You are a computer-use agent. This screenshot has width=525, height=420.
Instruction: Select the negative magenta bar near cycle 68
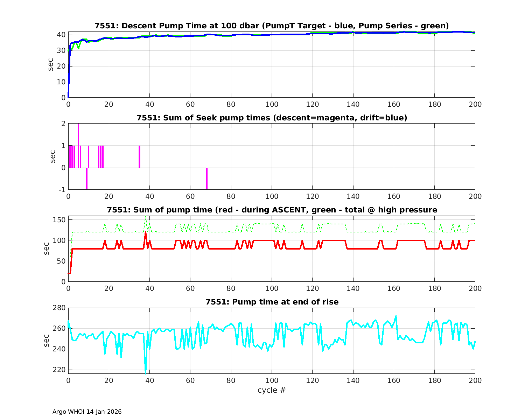click(206, 178)
